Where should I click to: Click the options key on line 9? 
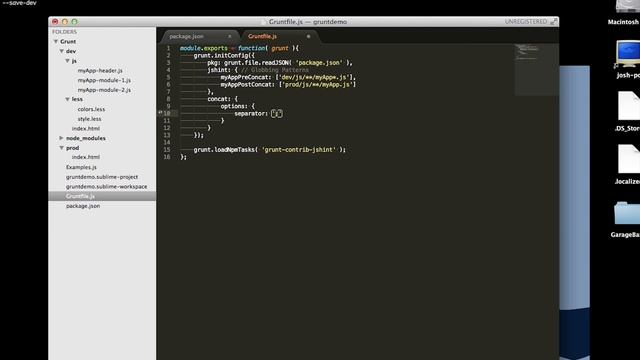[x=234, y=106]
